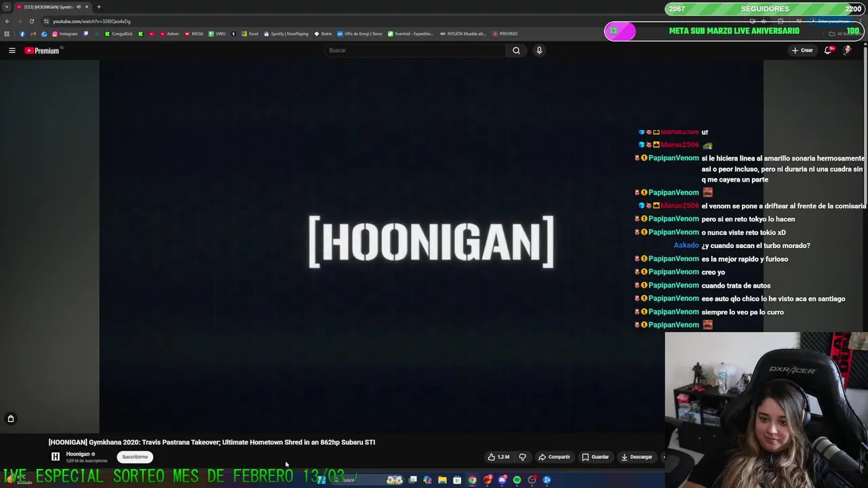Reload the page with refresh icon

31,21
